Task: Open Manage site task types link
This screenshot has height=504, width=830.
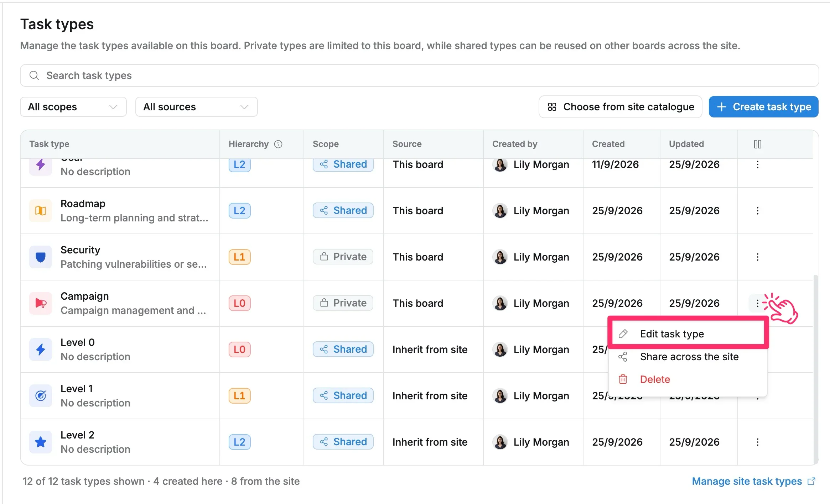Action: pos(753,481)
